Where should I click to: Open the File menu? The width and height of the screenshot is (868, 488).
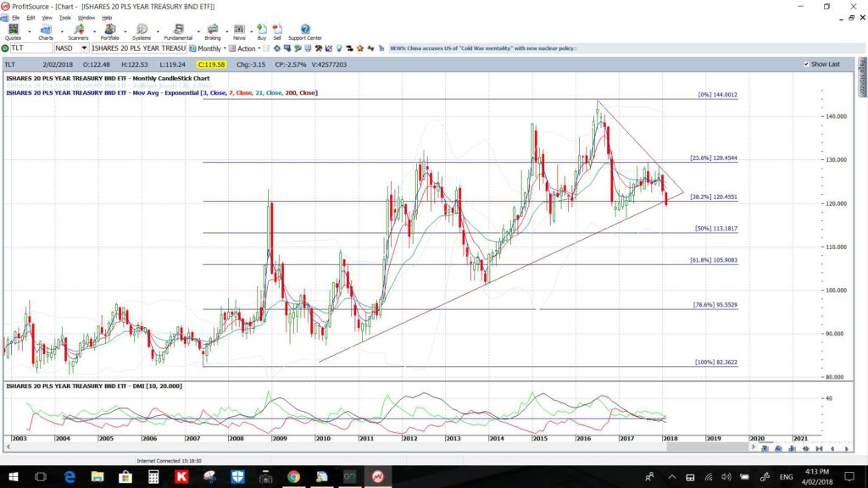(x=15, y=18)
